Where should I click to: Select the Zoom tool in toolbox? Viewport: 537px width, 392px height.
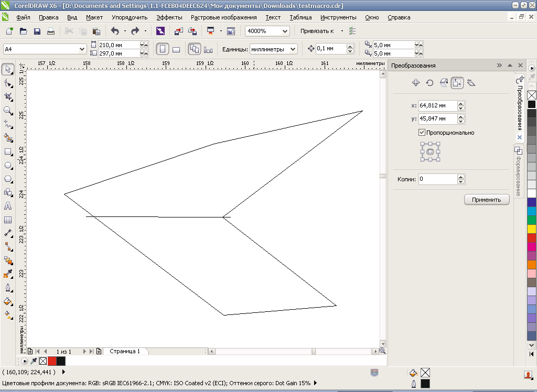(8, 111)
